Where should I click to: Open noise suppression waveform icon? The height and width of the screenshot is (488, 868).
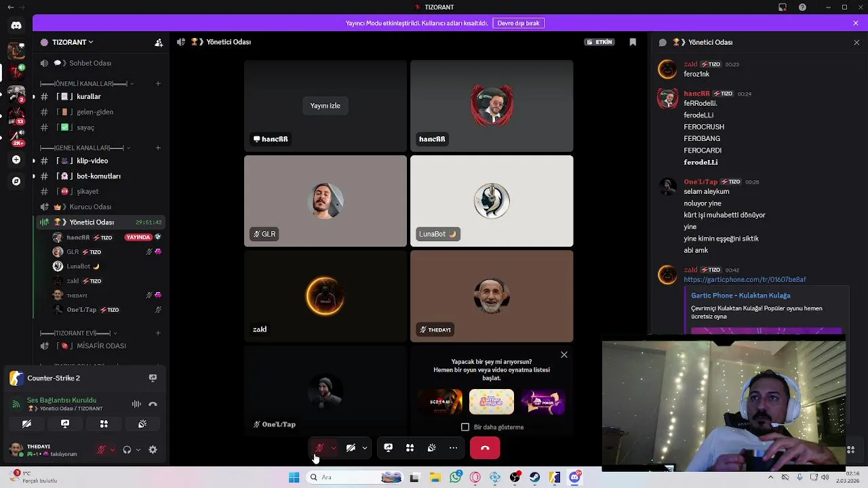[x=136, y=404]
